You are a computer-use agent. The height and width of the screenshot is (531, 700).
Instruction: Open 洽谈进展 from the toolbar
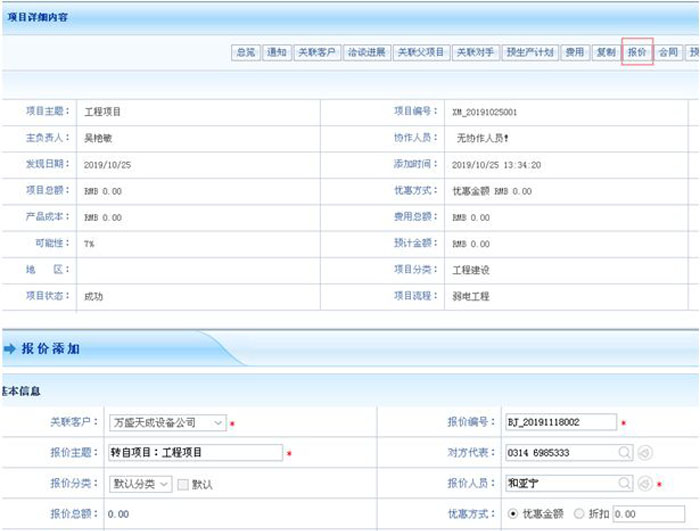click(x=366, y=52)
